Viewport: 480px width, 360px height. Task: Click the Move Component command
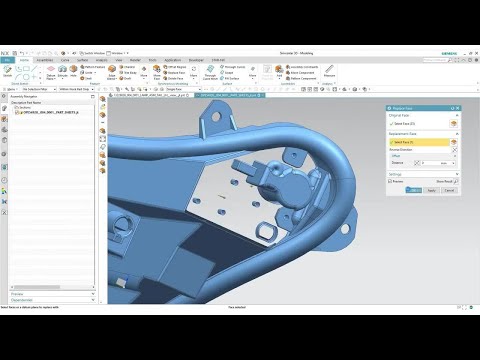[300, 73]
